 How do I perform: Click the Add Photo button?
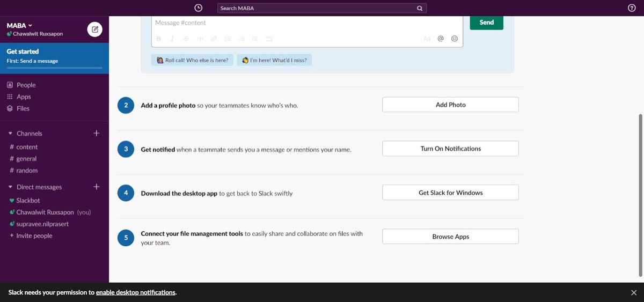(x=450, y=105)
